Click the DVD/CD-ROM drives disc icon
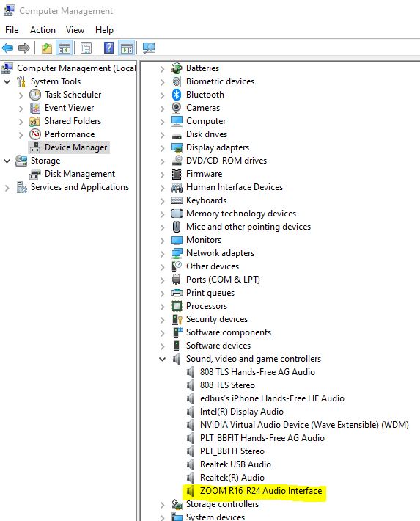This screenshot has height=521, width=420. point(177,161)
